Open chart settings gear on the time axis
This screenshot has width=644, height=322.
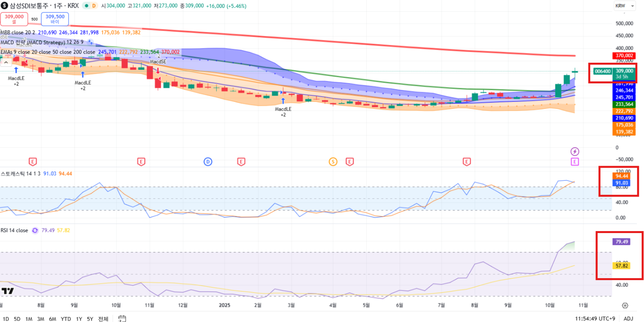coord(625,306)
